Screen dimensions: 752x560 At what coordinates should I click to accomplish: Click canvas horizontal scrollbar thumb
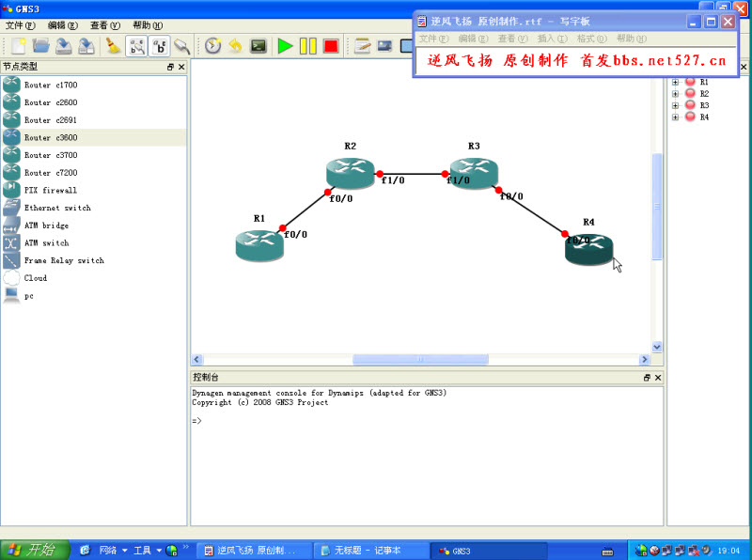click(x=420, y=359)
